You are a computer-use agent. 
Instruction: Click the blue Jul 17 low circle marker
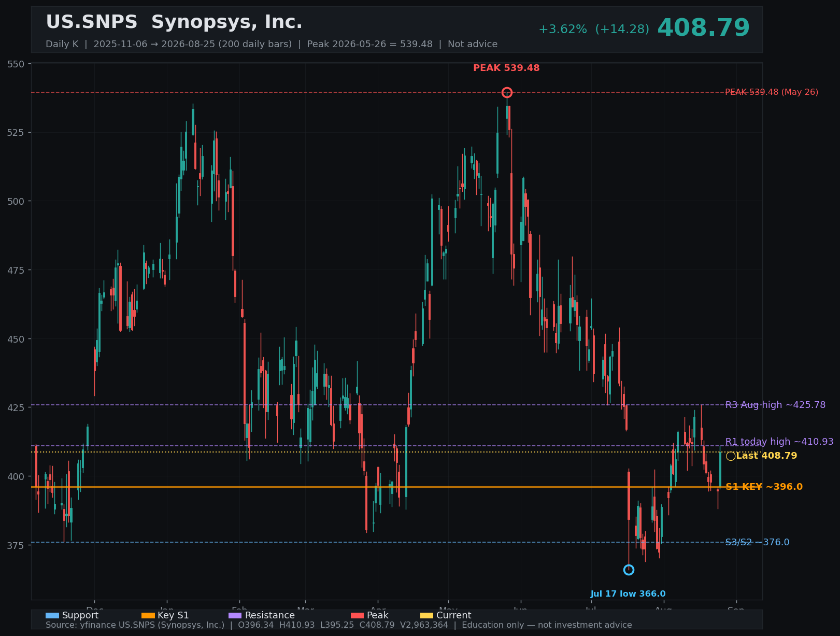click(629, 570)
